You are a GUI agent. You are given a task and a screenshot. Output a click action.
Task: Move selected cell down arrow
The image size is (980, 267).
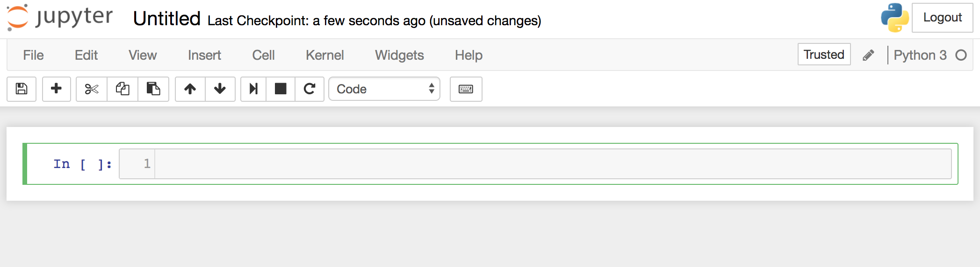click(220, 89)
